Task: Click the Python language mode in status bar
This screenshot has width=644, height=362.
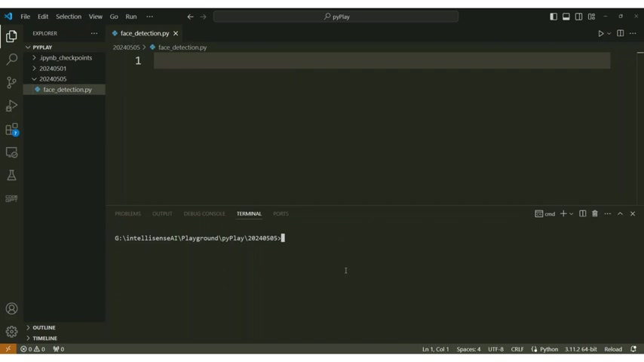Action: pyautogui.click(x=548, y=349)
